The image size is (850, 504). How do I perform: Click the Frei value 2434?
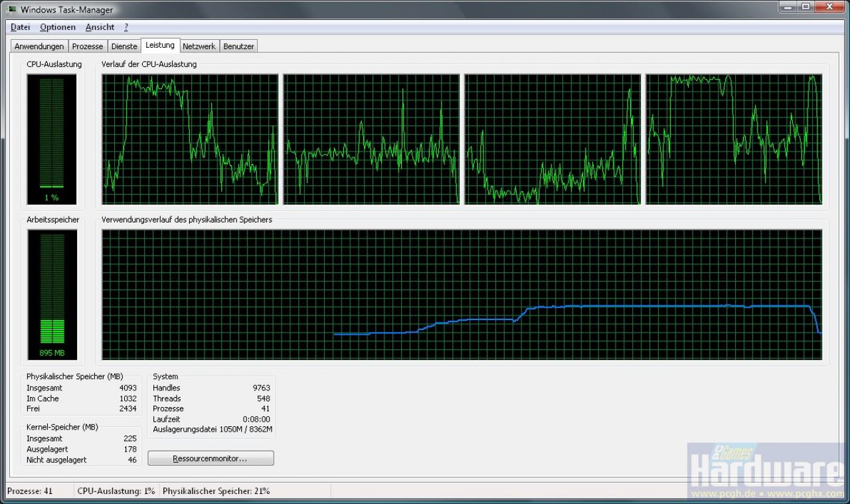[128, 408]
